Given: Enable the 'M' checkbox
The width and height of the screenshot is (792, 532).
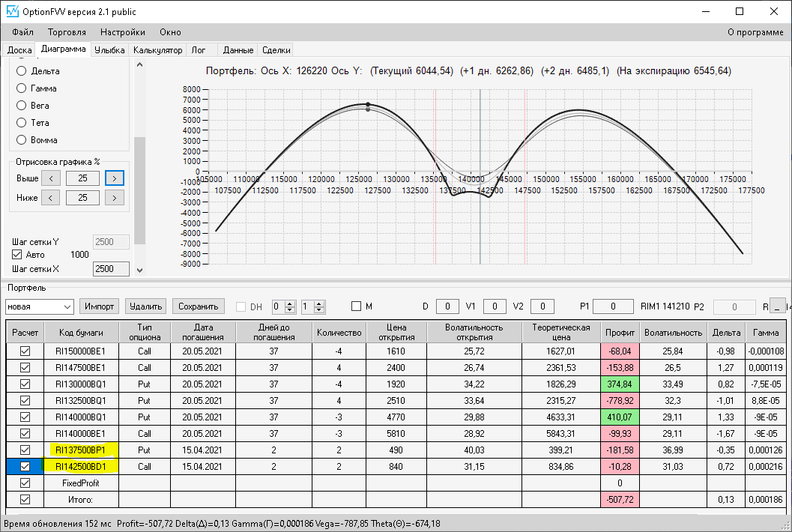Looking at the screenshot, I should tap(357, 306).
